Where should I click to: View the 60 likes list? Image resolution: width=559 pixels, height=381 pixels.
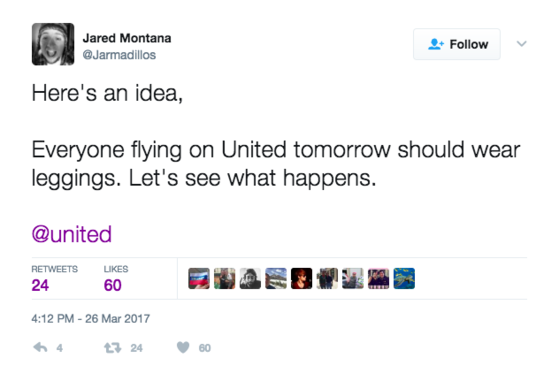click(x=116, y=279)
